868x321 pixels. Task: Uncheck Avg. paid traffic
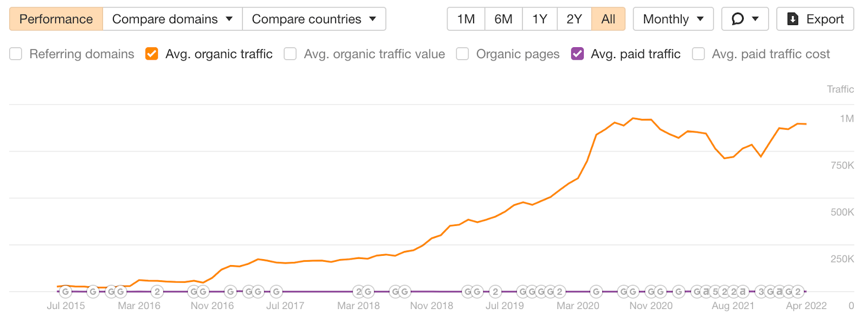[578, 54]
